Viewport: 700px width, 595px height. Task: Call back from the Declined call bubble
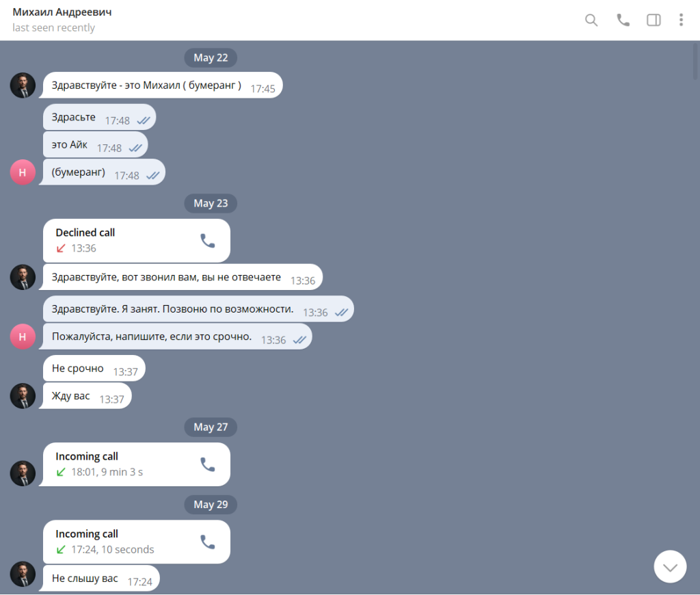tap(207, 241)
